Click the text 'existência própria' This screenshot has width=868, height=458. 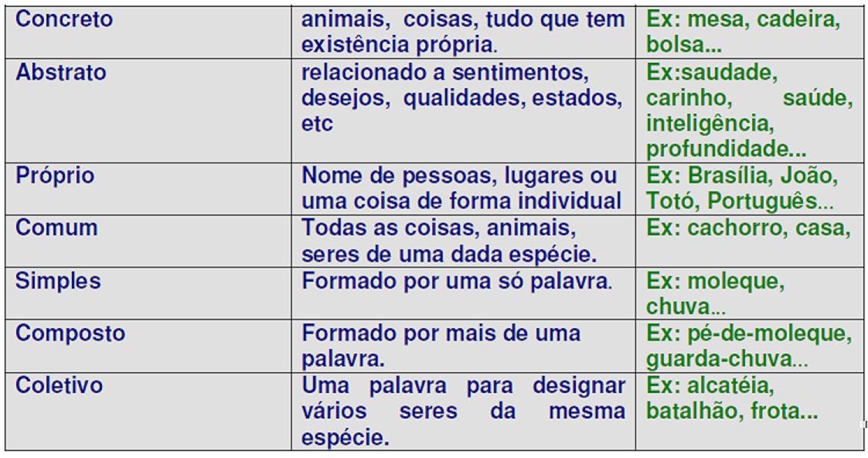399,46
